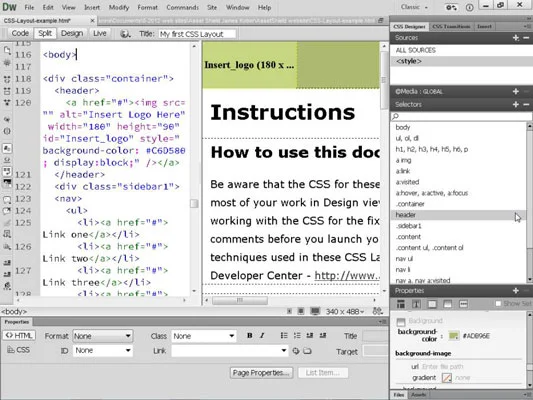Add a media query in the @Media bar
Viewport: 533px width, 400px height.
coord(516,91)
